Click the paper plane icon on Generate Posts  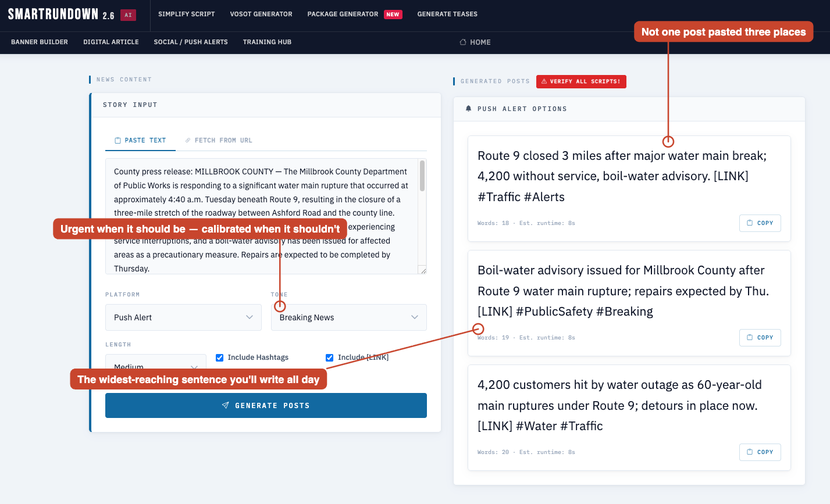(226, 405)
